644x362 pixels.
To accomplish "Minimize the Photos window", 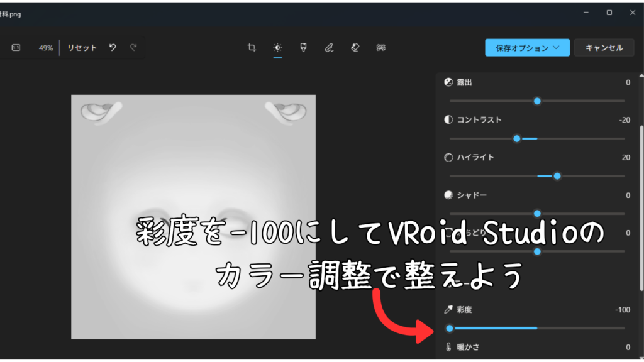I will [586, 13].
